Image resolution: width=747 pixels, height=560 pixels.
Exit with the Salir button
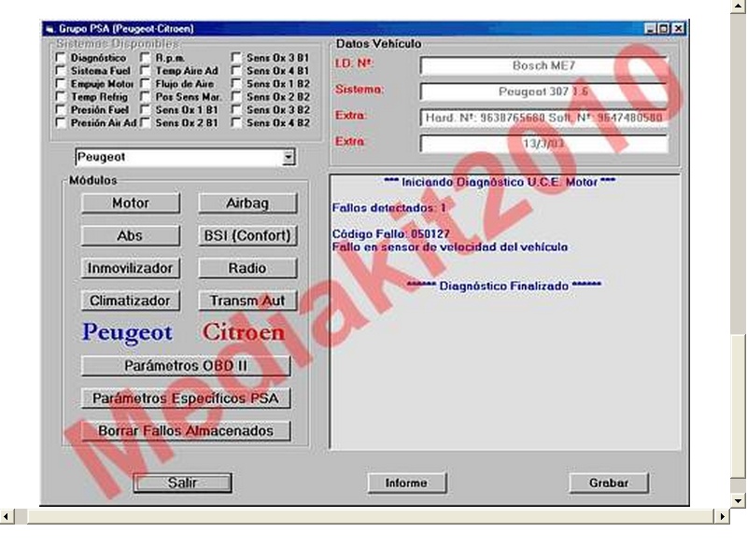[x=182, y=483]
